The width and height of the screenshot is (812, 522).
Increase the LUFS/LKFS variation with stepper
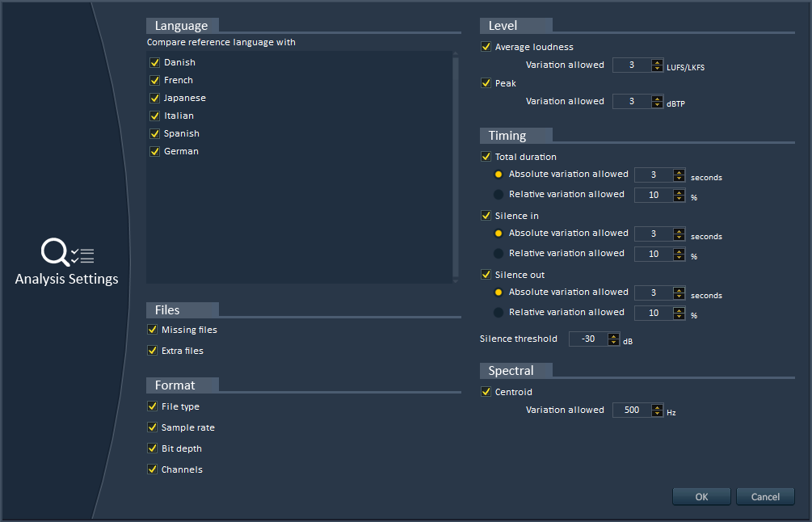click(657, 62)
